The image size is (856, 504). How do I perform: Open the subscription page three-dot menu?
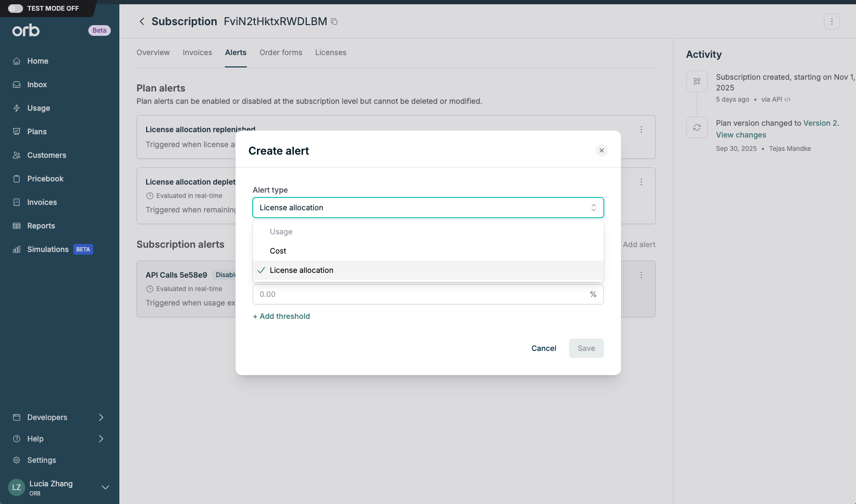point(832,21)
